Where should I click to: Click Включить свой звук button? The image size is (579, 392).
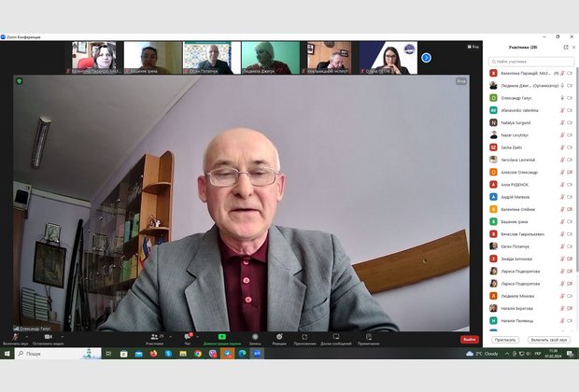click(x=549, y=340)
